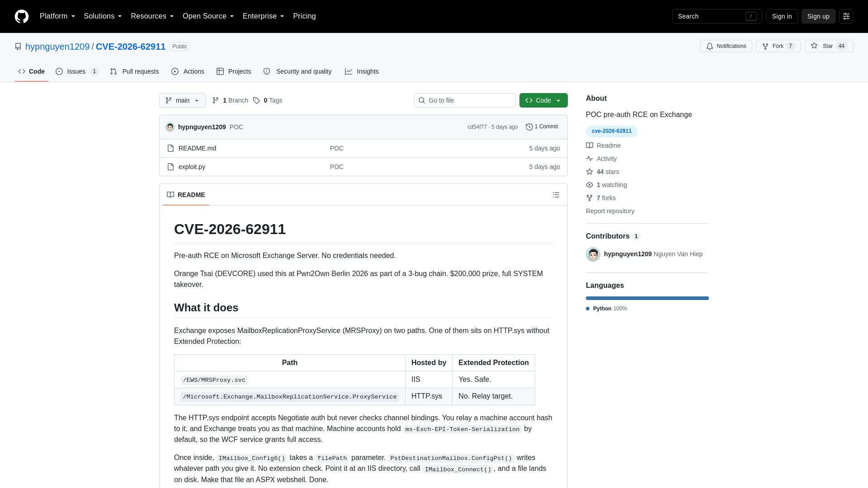Click the Go to file field

point(465,100)
